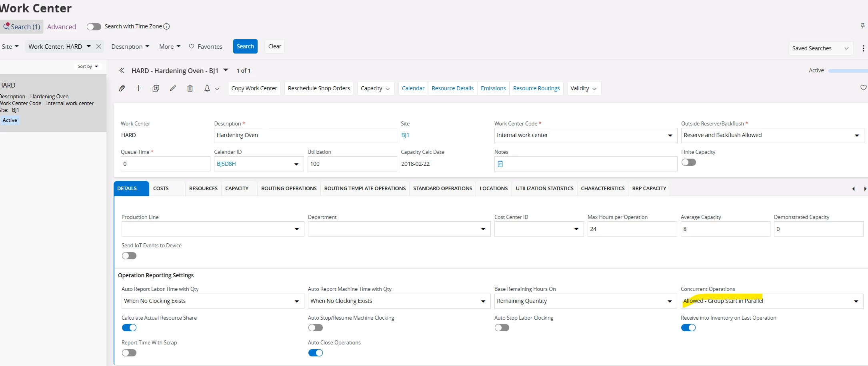This screenshot has width=868, height=366.
Task: Open the Site filter dropdown
Action: [x=10, y=46]
